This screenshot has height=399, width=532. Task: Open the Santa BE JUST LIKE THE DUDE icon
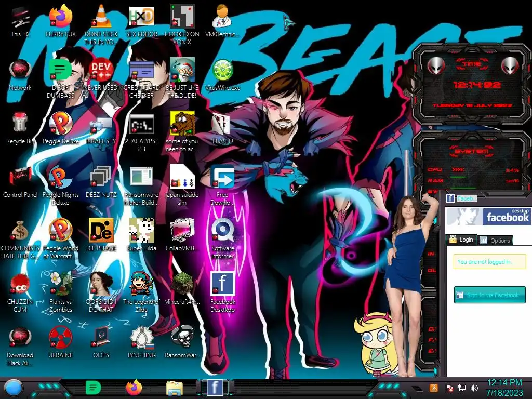[x=182, y=70]
